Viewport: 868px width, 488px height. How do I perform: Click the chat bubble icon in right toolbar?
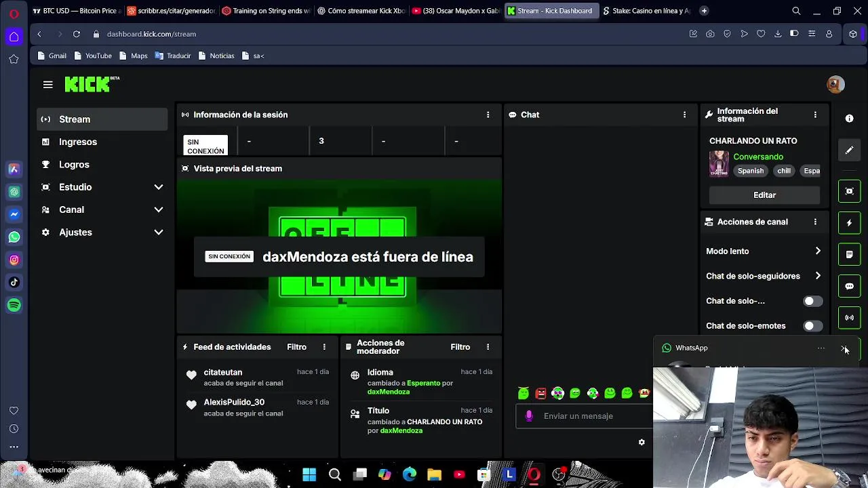click(x=849, y=286)
